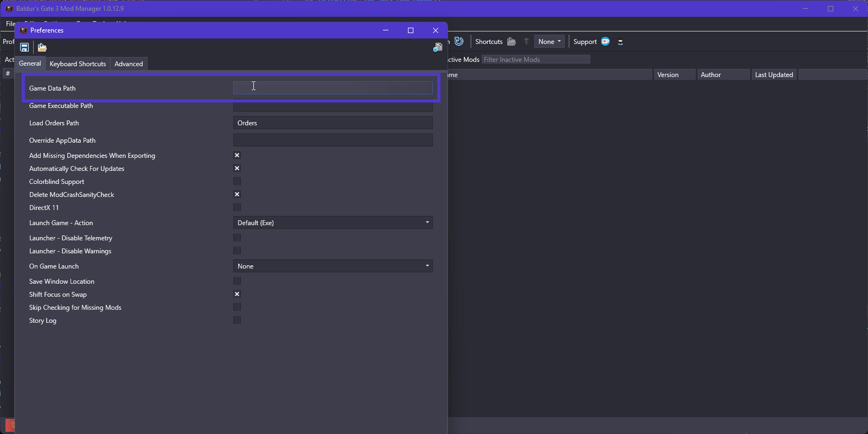Tick Skip Checking for Missing Mods
The height and width of the screenshot is (434, 868).
pos(237,307)
